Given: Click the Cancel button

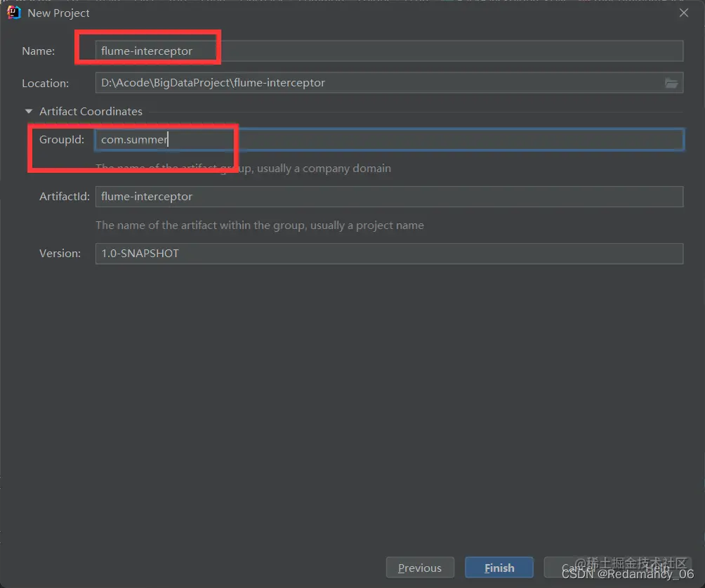Looking at the screenshot, I should tap(578, 568).
